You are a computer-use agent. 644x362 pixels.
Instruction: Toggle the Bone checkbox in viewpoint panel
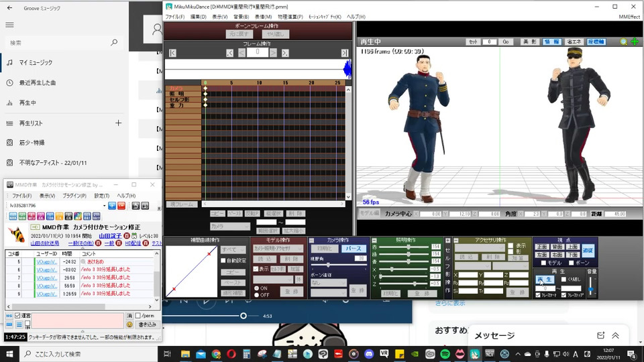click(572, 263)
